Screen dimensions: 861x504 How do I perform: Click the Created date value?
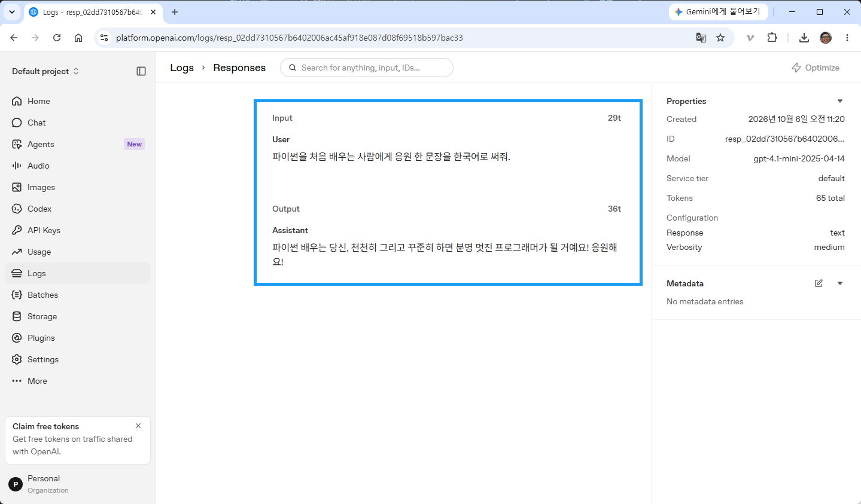coord(796,119)
